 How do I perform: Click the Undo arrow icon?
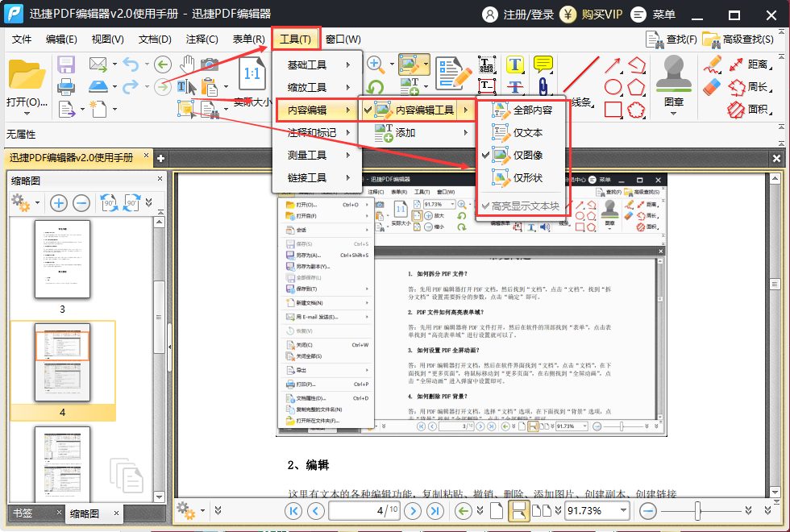pyautogui.click(x=131, y=64)
